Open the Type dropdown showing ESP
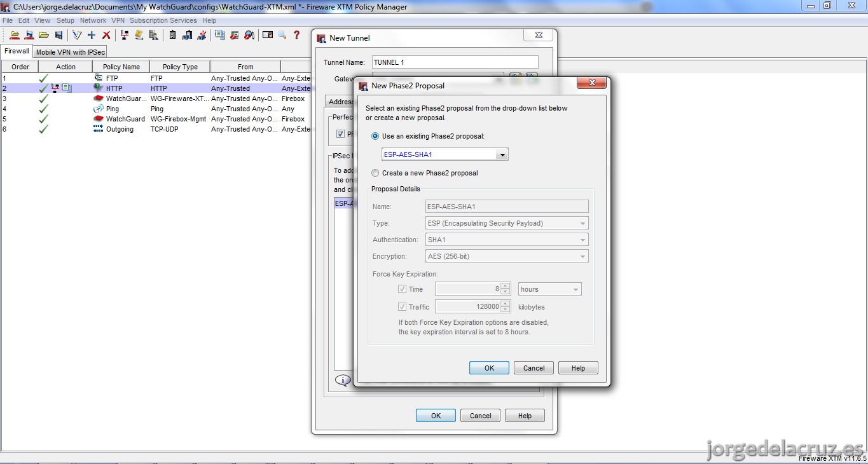The height and width of the screenshot is (464, 868). click(x=507, y=223)
